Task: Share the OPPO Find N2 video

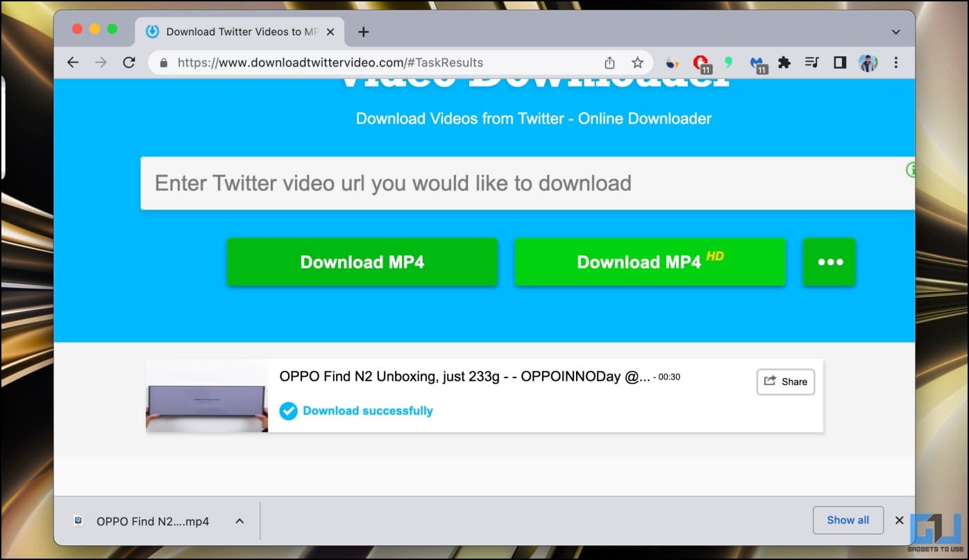Action: (x=786, y=382)
